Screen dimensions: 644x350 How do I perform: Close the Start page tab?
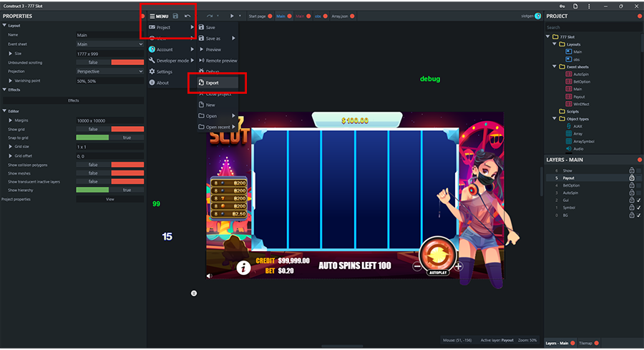click(x=270, y=16)
